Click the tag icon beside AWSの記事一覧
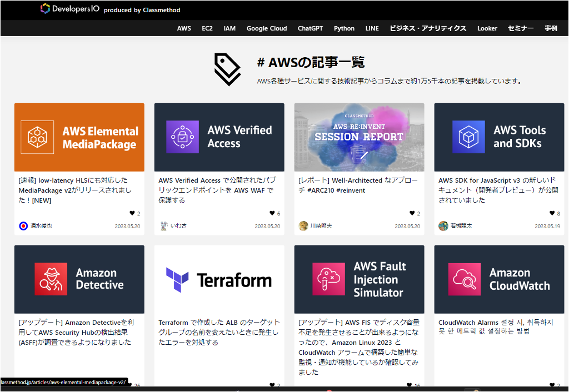The image size is (569, 392). coord(227,69)
